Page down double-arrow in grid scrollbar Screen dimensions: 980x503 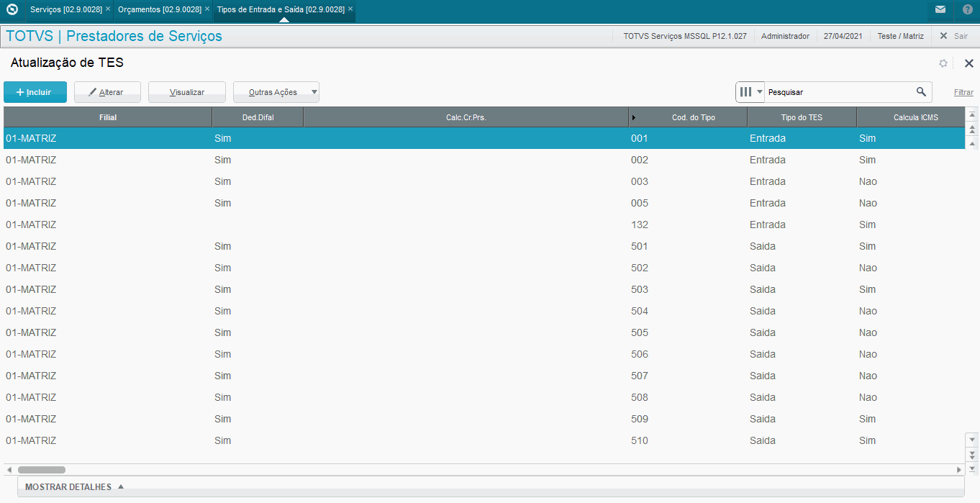(972, 455)
